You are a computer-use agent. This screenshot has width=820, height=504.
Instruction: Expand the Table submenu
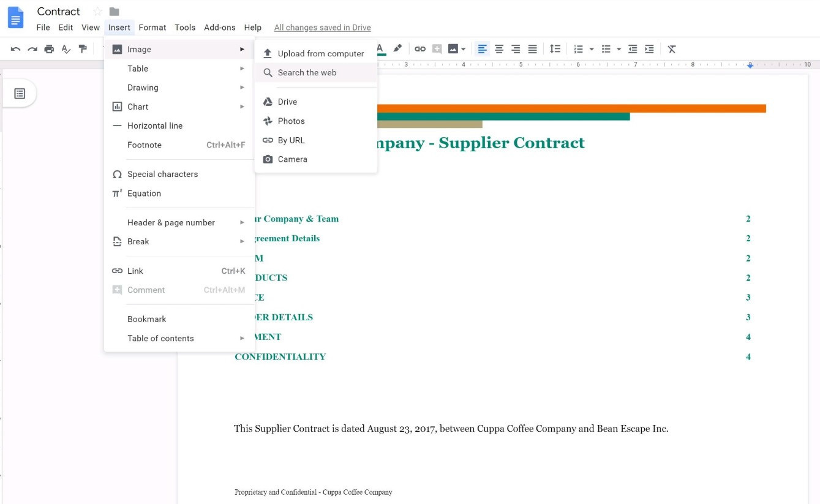(179, 69)
